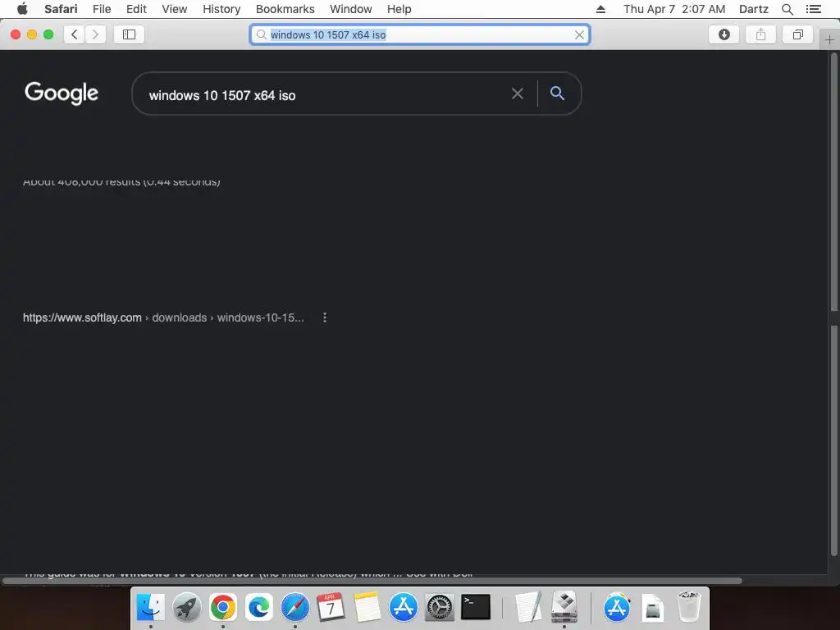
Task: Show the Safari sidebar
Action: tap(129, 34)
